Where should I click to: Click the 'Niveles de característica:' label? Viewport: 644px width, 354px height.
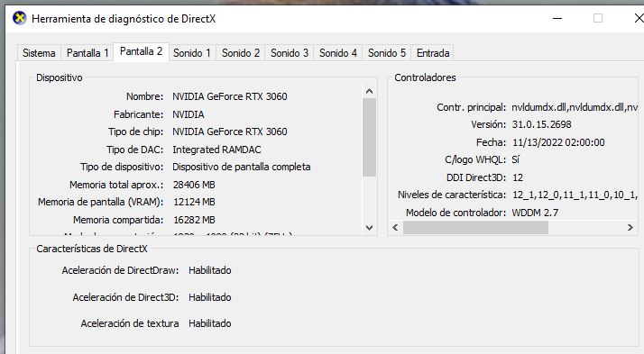452,195
